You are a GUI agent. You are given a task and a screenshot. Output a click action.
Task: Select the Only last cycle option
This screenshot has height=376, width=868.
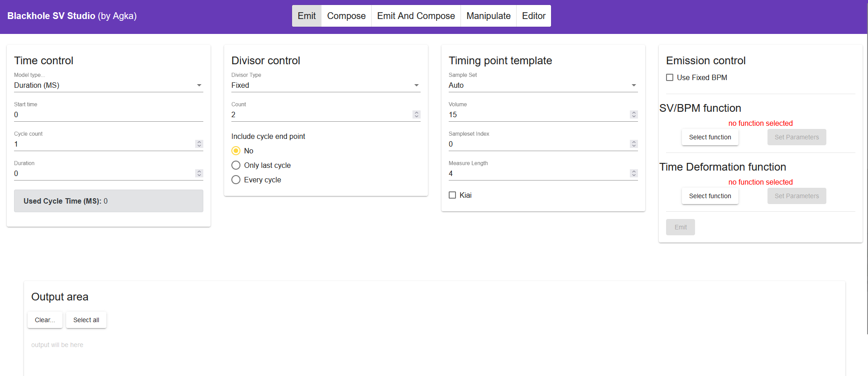[x=236, y=165]
